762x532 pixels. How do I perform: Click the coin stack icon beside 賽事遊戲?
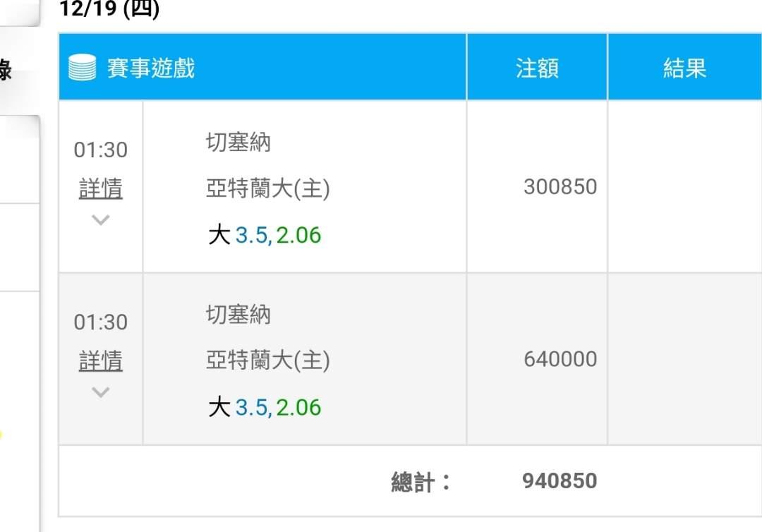82,68
